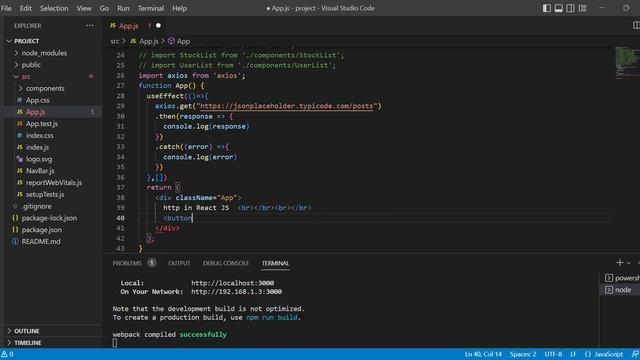Click new terminal plus icon
The image size is (640, 360).
[x=620, y=263]
